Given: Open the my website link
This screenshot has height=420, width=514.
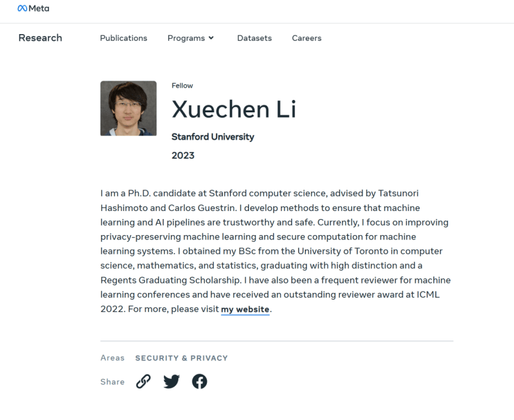Looking at the screenshot, I should [245, 309].
